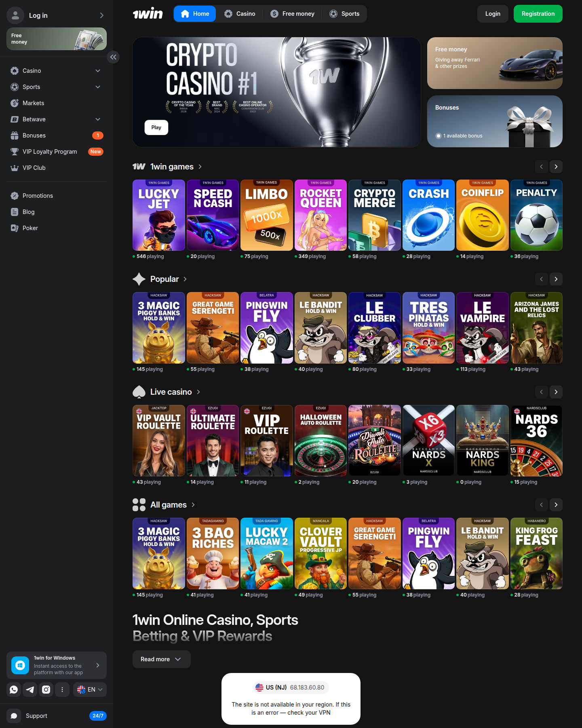The image size is (582, 728).
Task: Expand the Betwave sidebar section
Action: (x=98, y=119)
